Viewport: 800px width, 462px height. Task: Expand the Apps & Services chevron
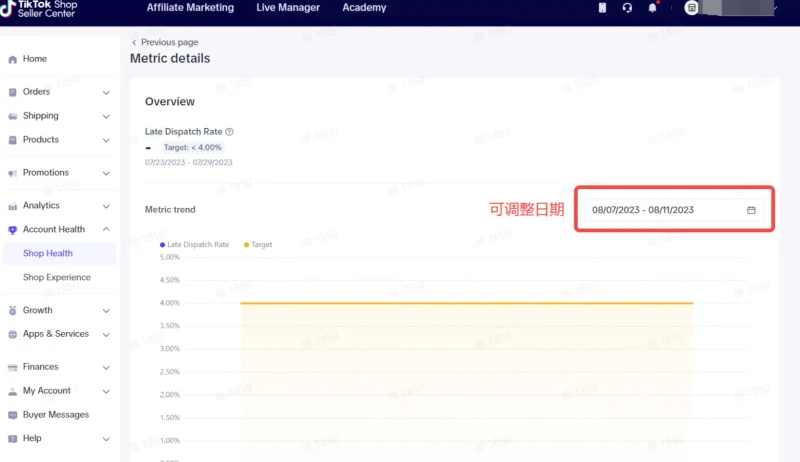(x=106, y=335)
